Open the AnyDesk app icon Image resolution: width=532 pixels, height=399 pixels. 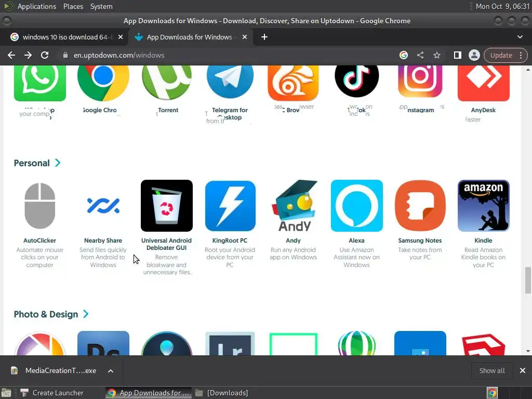tap(484, 84)
